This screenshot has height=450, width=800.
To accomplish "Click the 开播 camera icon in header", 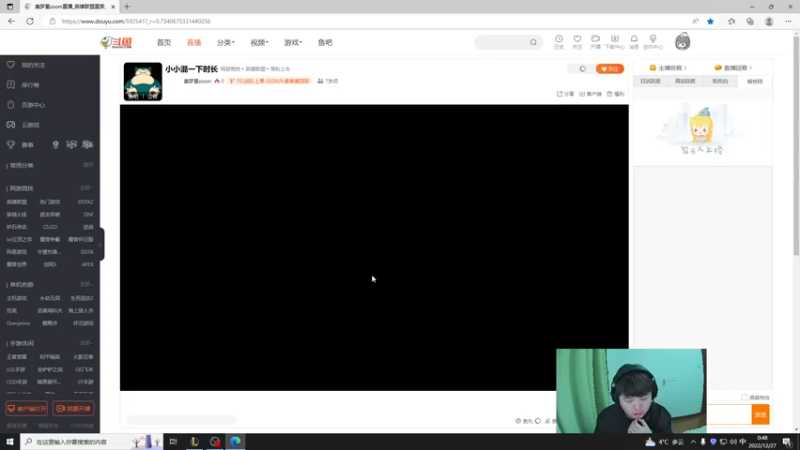I will [x=595, y=42].
